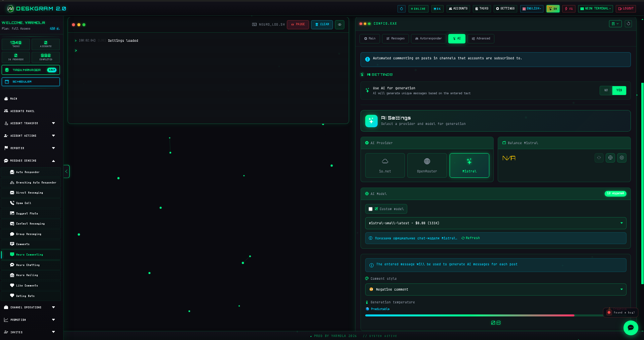Set Use AI for generation to NO
Screen dimensions: 644x340
pyautogui.click(x=606, y=90)
